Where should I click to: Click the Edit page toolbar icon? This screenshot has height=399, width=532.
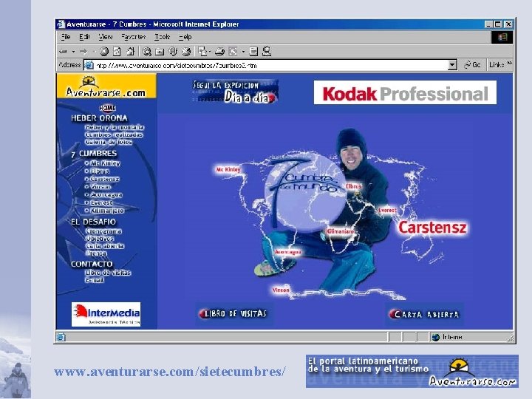pyautogui.click(x=233, y=52)
